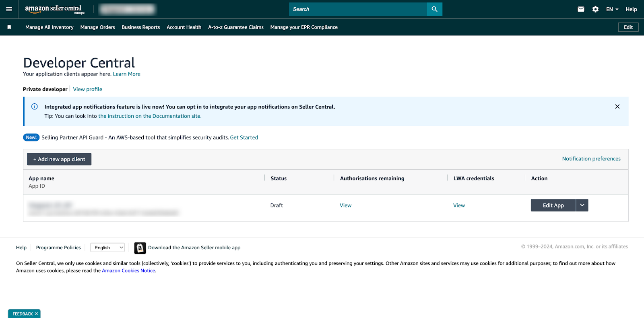Dismiss the integrated notifications banner
The width and height of the screenshot is (644, 318).
617,107
